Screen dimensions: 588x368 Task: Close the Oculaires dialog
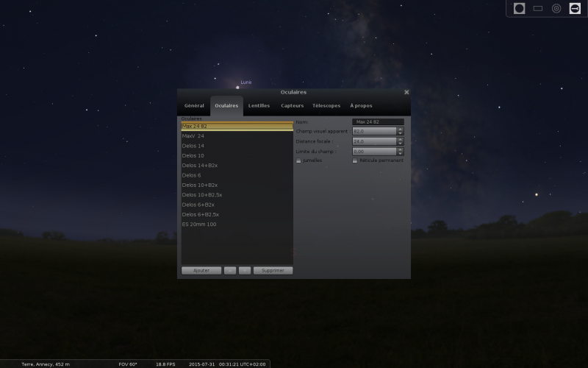point(406,92)
